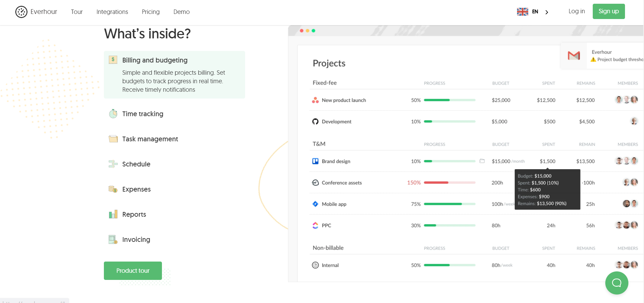Click the 'Mobile app' project name

tap(334, 204)
